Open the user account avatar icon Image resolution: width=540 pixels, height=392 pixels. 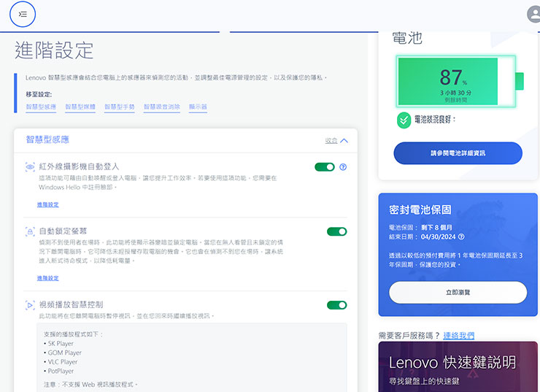534,14
